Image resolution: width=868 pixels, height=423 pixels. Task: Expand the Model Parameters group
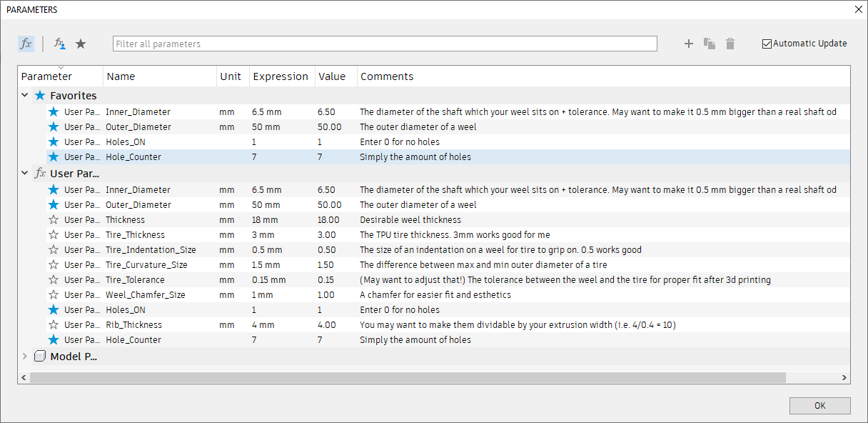(25, 356)
